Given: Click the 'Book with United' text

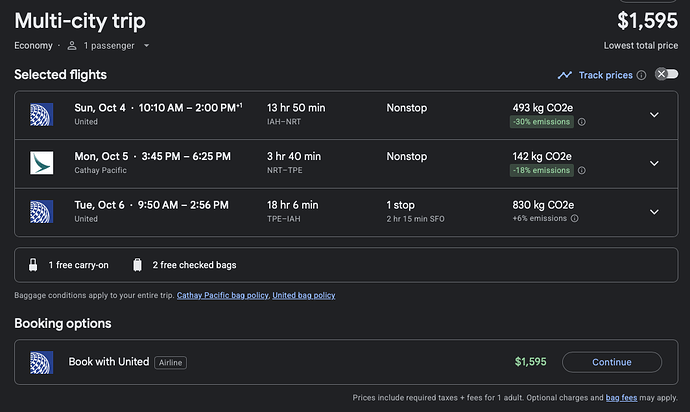Looking at the screenshot, I should tap(109, 362).
